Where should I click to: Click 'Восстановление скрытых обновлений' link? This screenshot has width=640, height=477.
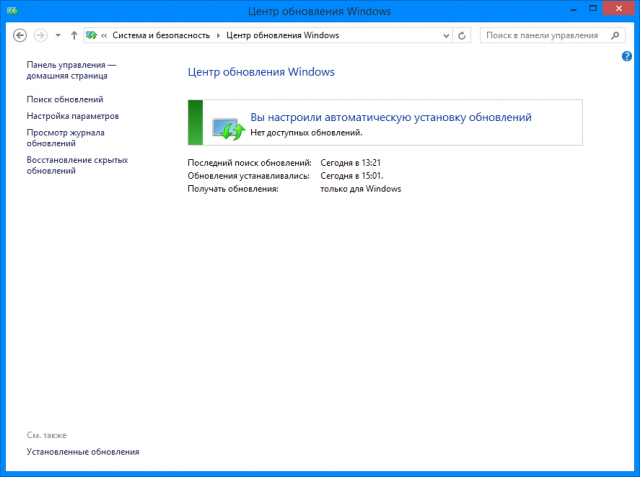pos(77,165)
